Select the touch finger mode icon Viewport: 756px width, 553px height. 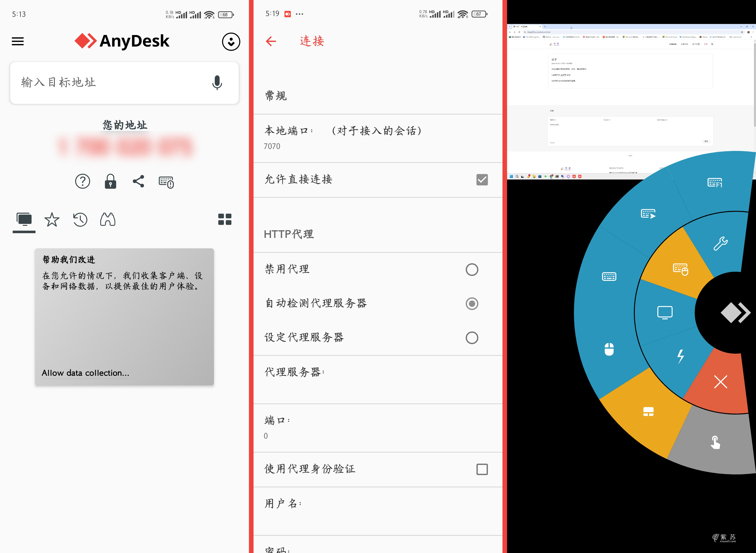[715, 442]
